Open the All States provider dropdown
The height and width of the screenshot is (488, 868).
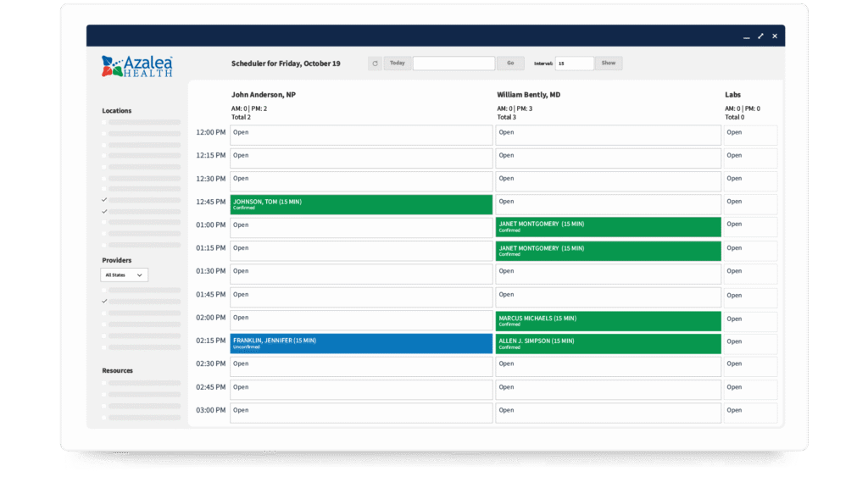[124, 274]
